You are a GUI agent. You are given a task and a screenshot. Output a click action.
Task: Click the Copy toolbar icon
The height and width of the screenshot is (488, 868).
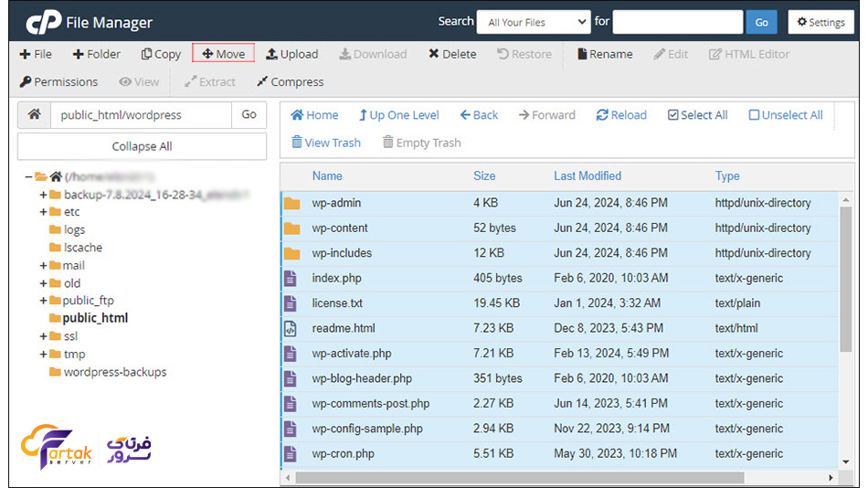point(161,54)
